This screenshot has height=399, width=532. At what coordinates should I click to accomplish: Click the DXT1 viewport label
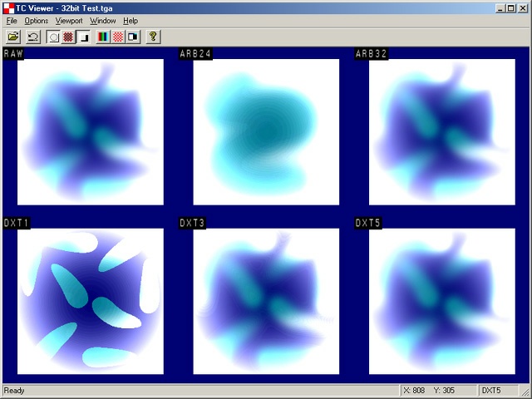click(x=17, y=223)
